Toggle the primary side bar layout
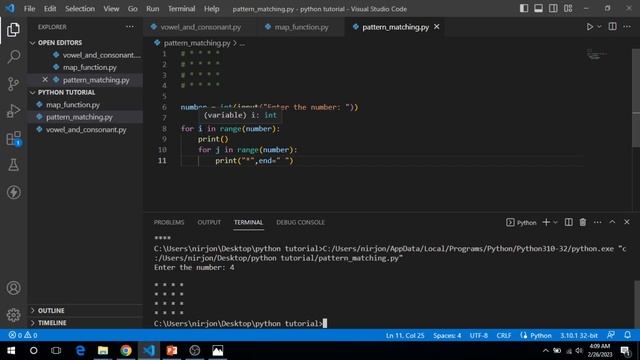 click(x=524, y=8)
